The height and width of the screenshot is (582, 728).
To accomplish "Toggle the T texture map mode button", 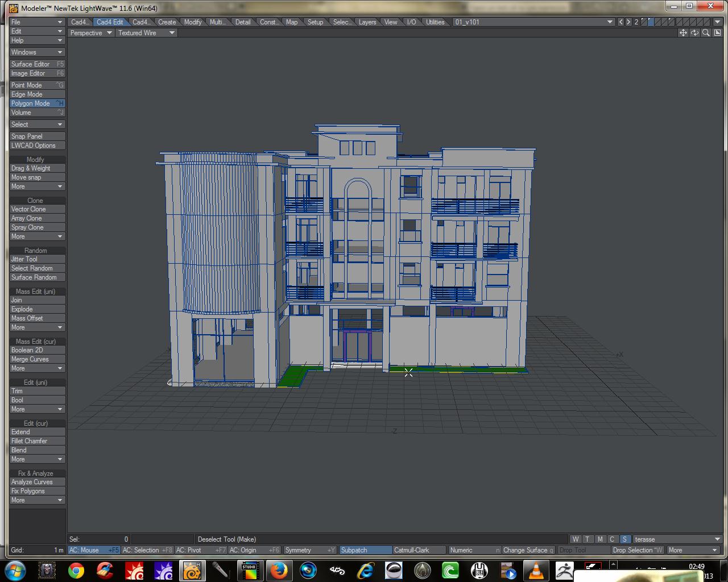I will (588, 539).
